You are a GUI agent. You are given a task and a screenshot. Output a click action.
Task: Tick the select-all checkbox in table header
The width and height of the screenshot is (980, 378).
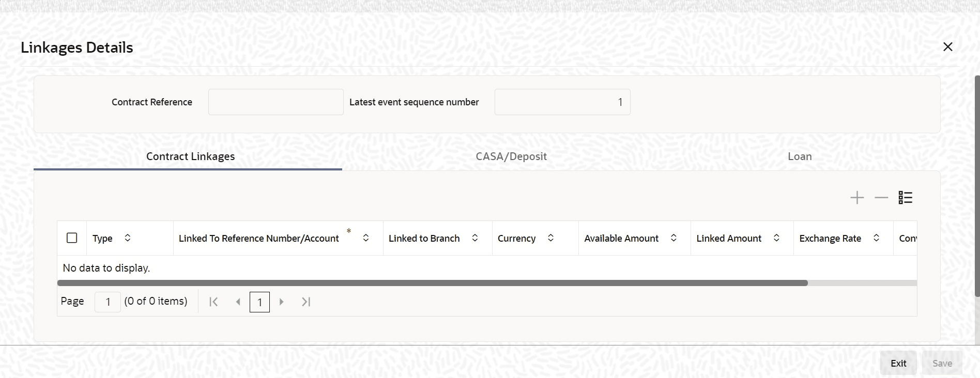click(x=72, y=238)
